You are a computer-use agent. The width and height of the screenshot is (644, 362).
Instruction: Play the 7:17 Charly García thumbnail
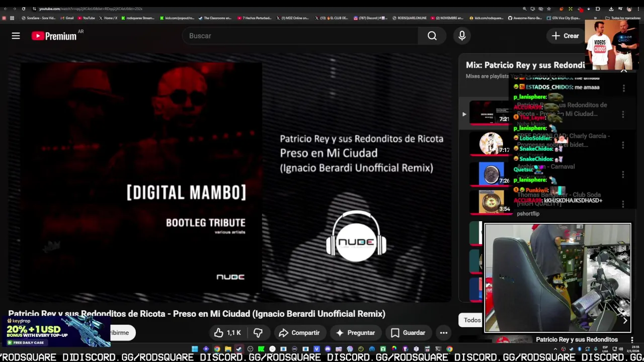[490, 143]
